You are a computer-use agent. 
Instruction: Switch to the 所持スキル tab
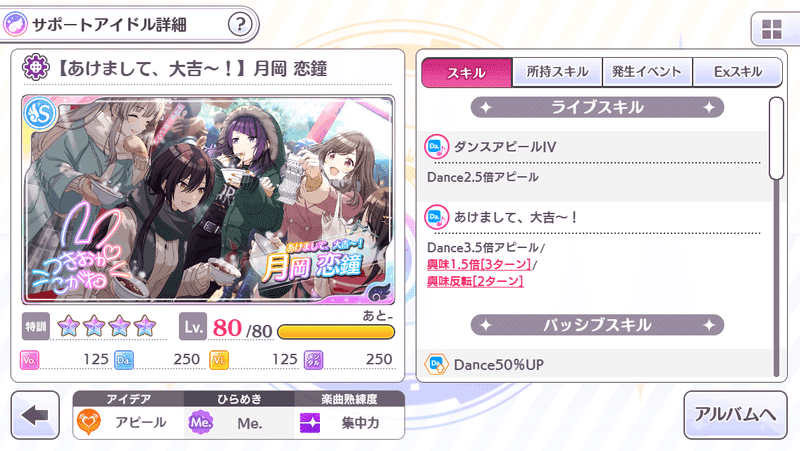557,72
